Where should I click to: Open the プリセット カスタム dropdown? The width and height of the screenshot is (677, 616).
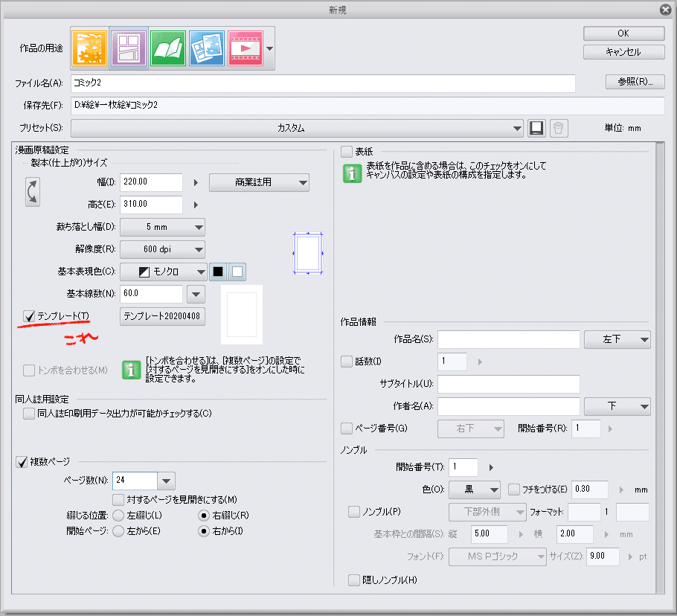297,128
